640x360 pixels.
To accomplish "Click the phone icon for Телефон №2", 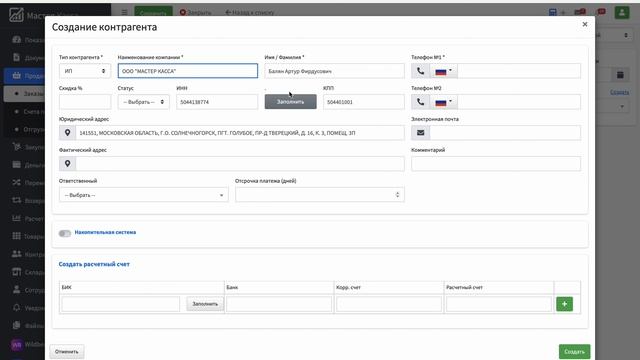I will tap(420, 102).
